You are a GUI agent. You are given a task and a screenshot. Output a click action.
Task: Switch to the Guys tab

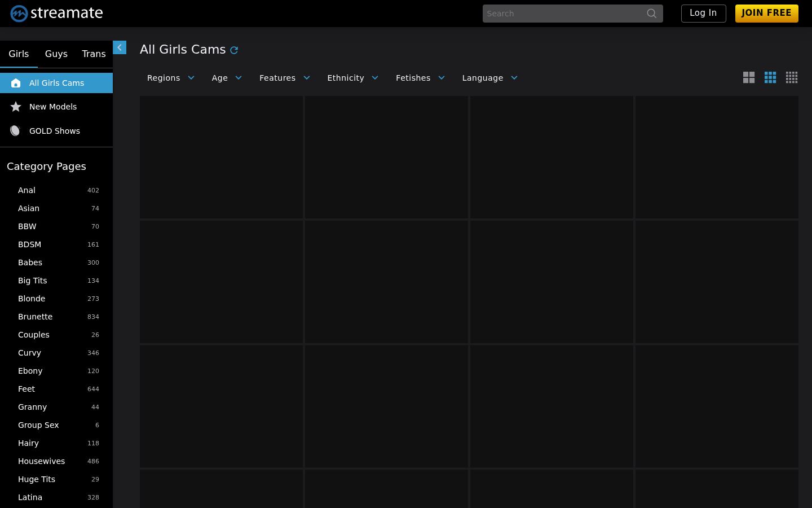[x=56, y=54]
